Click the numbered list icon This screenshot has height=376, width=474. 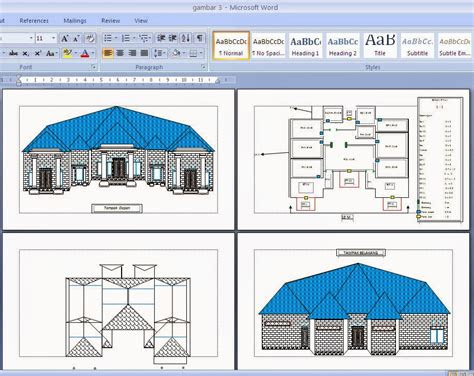pos(126,38)
